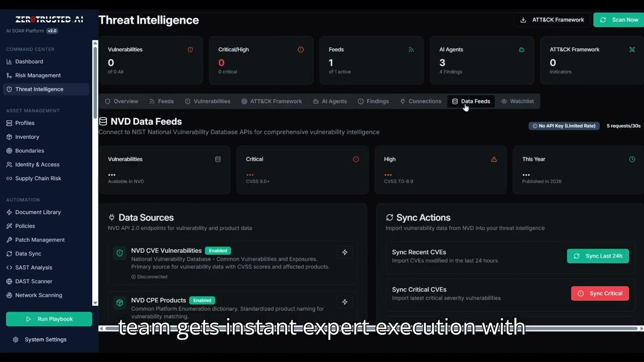This screenshot has width=644, height=362.
Task: Open the ATT&CK Framework tab
Action: point(272,101)
